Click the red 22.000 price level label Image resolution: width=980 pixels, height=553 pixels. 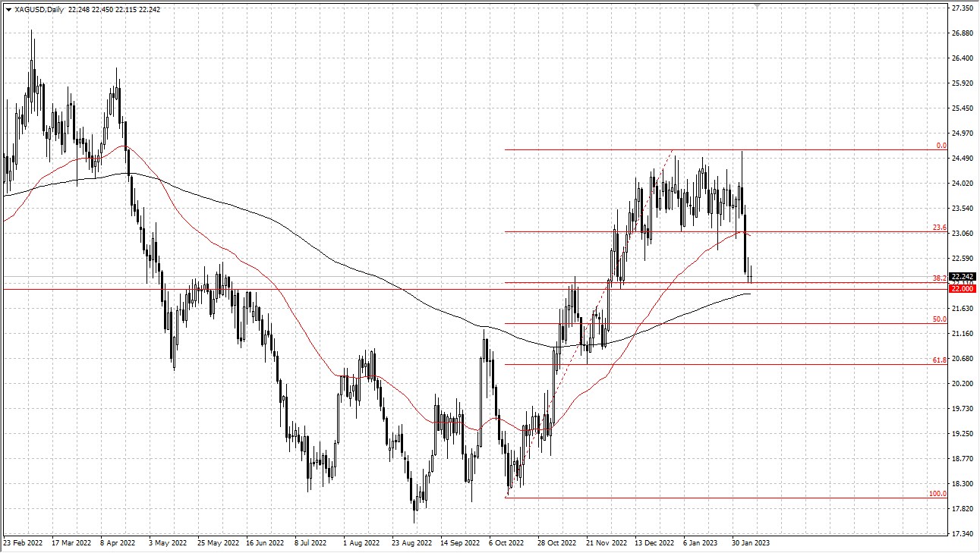[x=963, y=289]
